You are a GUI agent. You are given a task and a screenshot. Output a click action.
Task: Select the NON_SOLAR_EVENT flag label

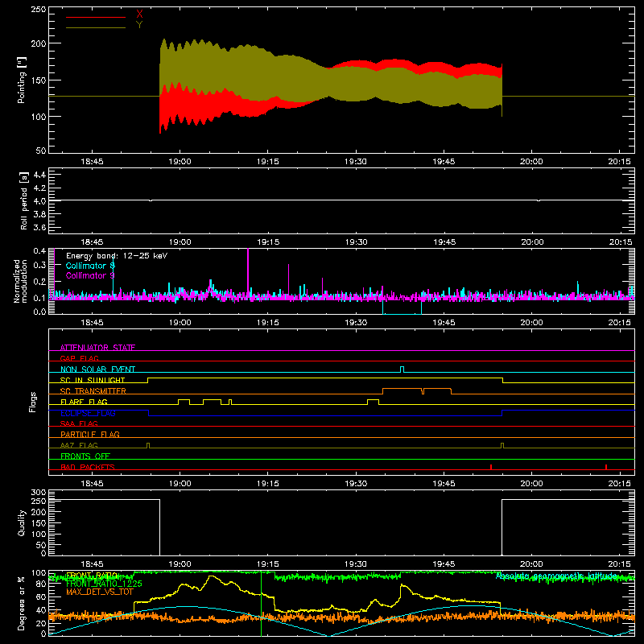97,369
